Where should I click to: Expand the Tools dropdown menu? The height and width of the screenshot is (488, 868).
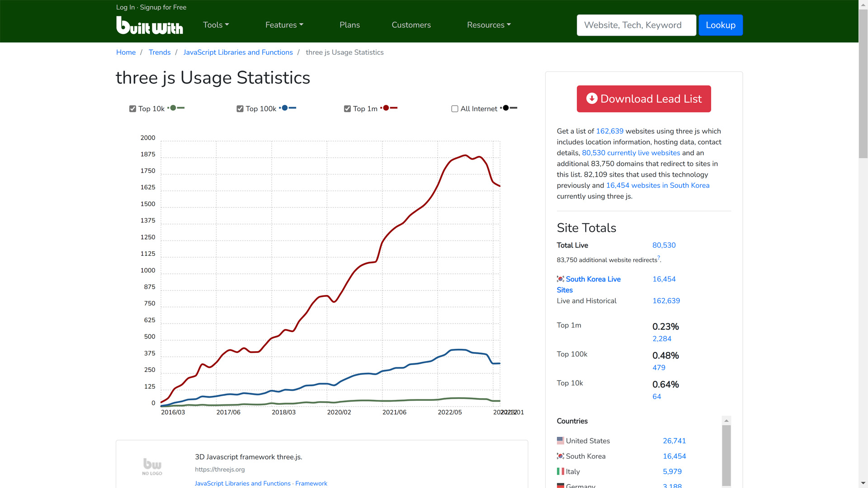pos(216,25)
